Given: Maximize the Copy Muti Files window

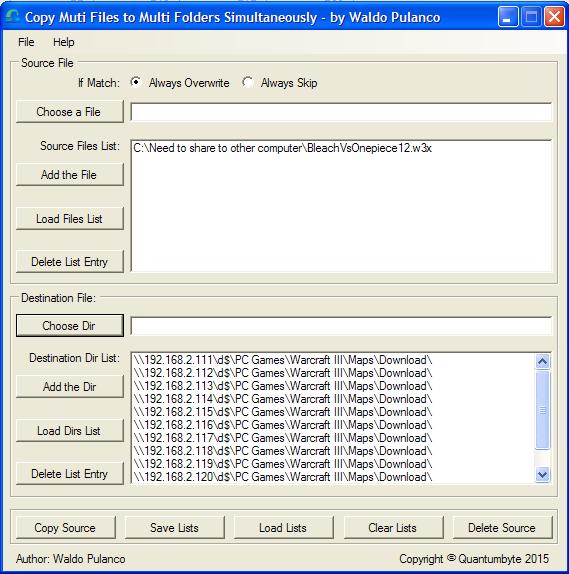Looking at the screenshot, I should coord(531,17).
